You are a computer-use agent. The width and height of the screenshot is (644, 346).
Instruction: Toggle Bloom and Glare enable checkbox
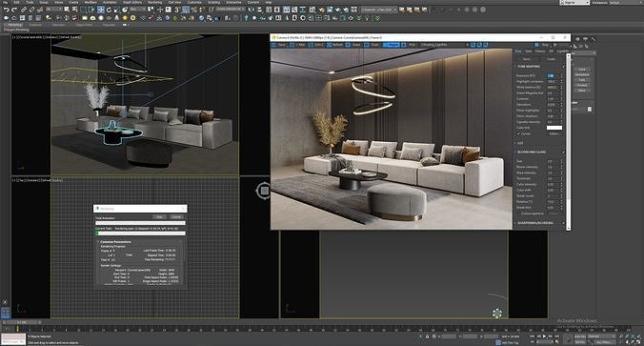[x=563, y=153]
